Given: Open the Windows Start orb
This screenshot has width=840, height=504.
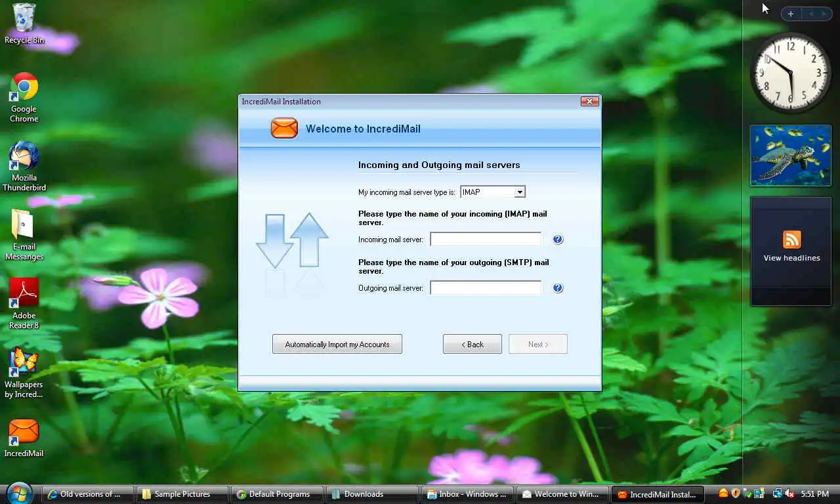Looking at the screenshot, I should [20, 493].
